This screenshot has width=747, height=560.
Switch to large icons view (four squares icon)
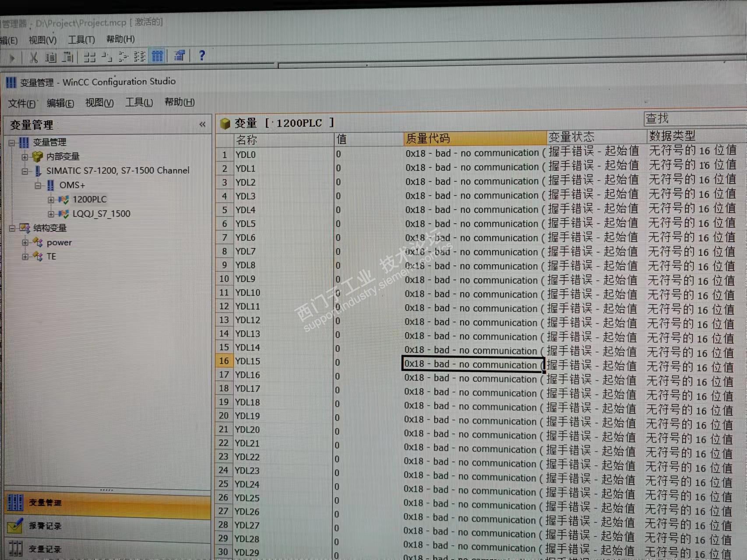pos(89,56)
